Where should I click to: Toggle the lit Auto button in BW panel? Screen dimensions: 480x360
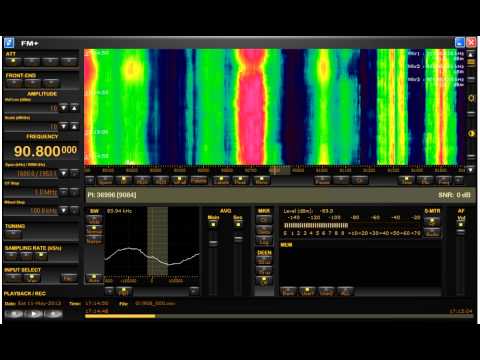pyautogui.click(x=94, y=278)
